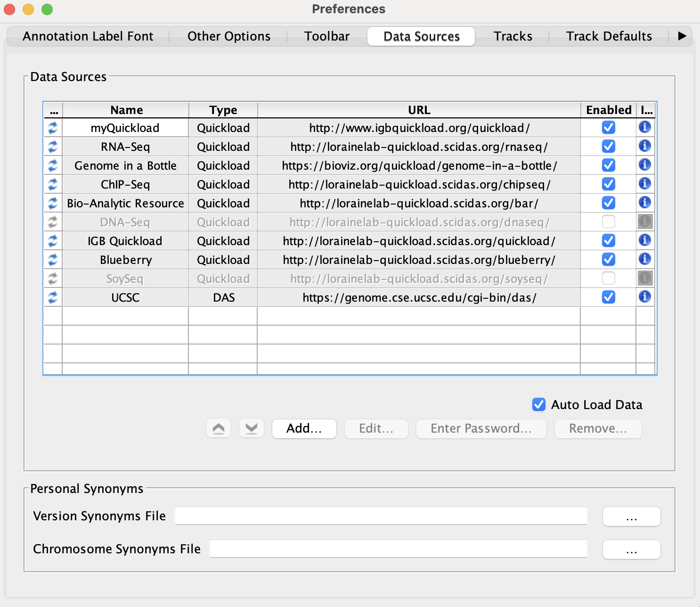The image size is (700, 607).
Task: Click the Edit... button
Action: (376, 428)
